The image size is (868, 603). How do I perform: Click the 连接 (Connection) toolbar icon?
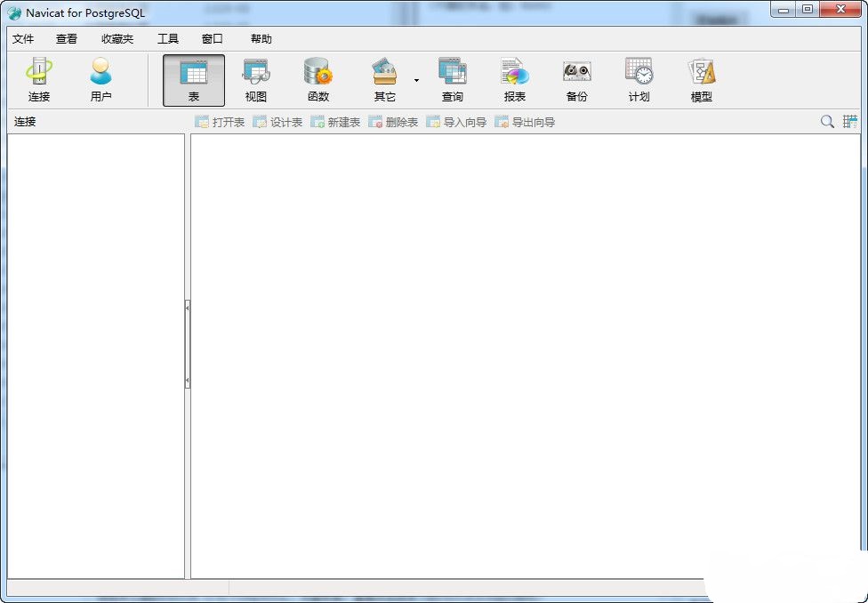pyautogui.click(x=39, y=80)
